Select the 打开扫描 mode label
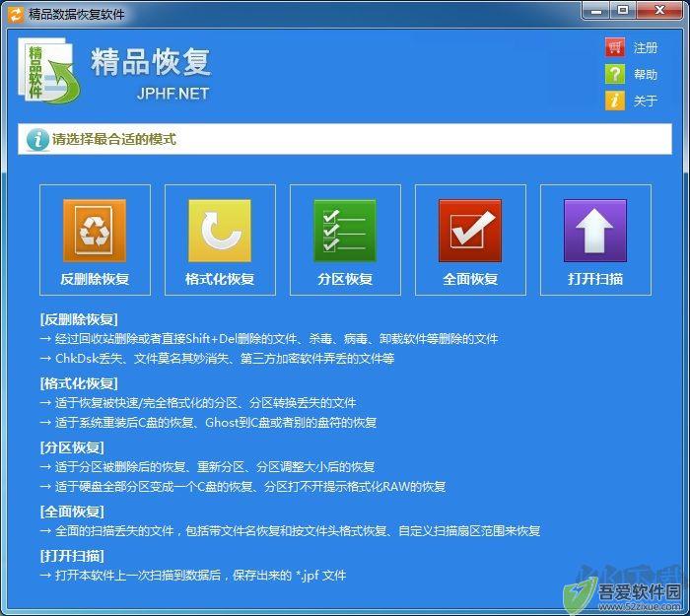The height and width of the screenshot is (616, 690). 595,279
